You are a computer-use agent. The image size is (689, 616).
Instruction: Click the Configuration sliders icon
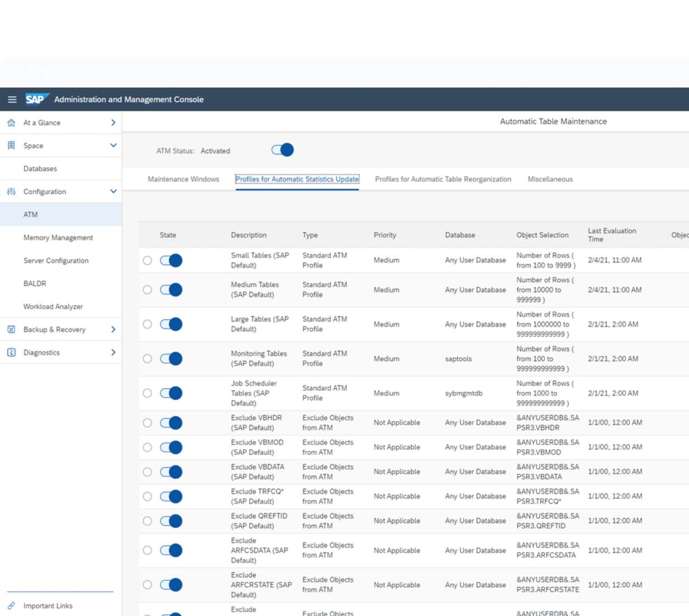click(x=11, y=192)
